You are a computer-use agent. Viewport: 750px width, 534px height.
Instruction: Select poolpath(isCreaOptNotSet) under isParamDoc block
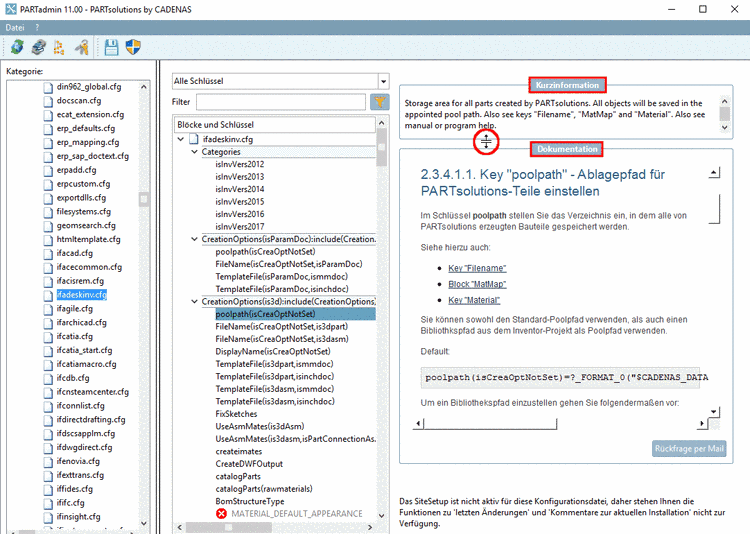point(265,252)
